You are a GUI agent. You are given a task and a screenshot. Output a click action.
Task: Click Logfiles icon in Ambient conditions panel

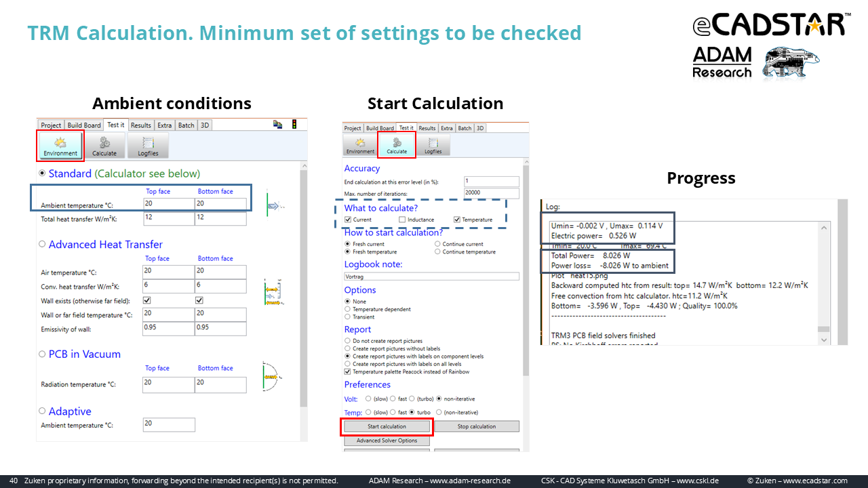point(148,145)
